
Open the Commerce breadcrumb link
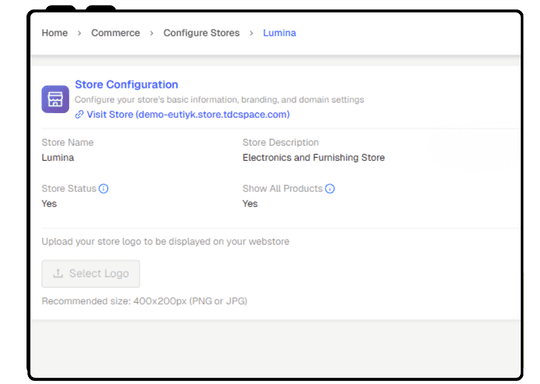(115, 33)
